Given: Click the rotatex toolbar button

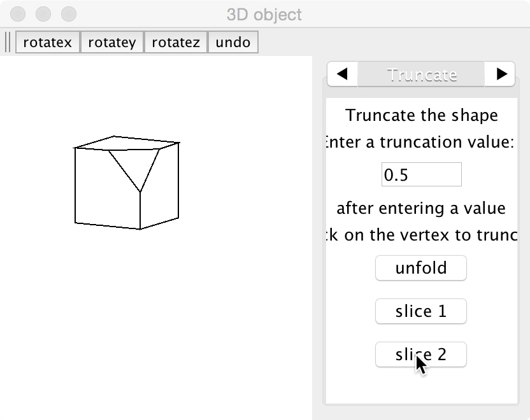Looking at the screenshot, I should tap(48, 43).
